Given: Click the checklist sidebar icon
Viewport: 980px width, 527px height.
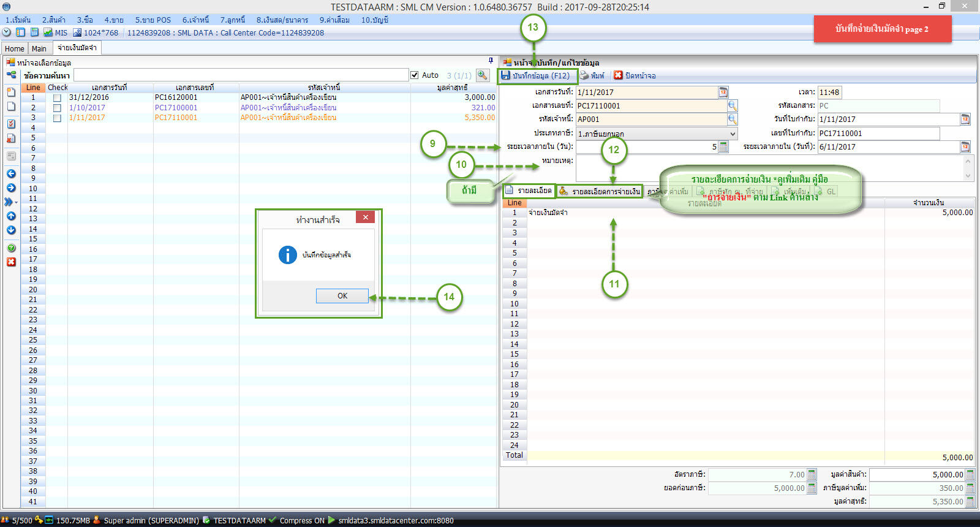Looking at the screenshot, I should 11,124.
